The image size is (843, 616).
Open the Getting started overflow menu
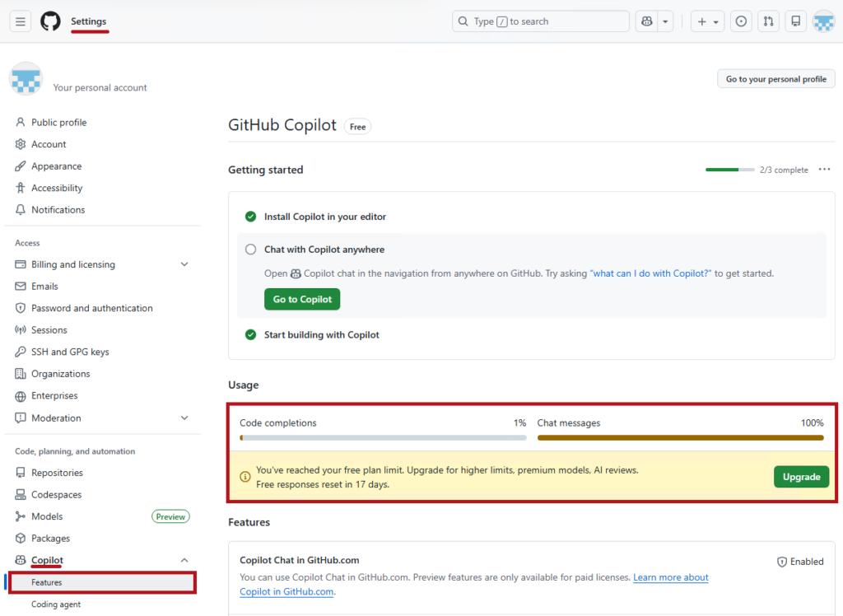point(824,169)
